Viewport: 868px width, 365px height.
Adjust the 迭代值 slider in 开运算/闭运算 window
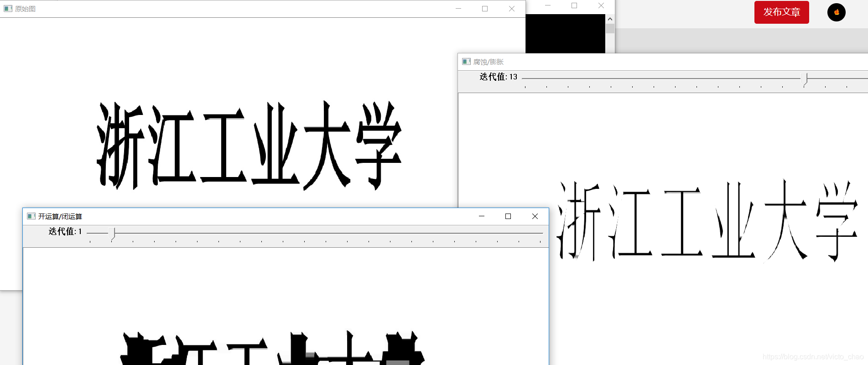(112, 234)
